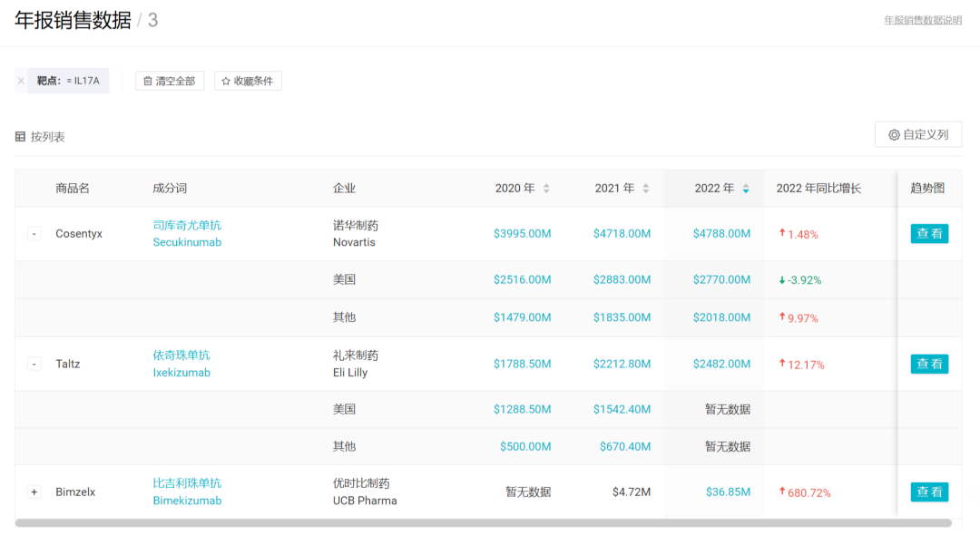
Task: Click the 2022 年同比增长 column header
Action: (x=818, y=188)
